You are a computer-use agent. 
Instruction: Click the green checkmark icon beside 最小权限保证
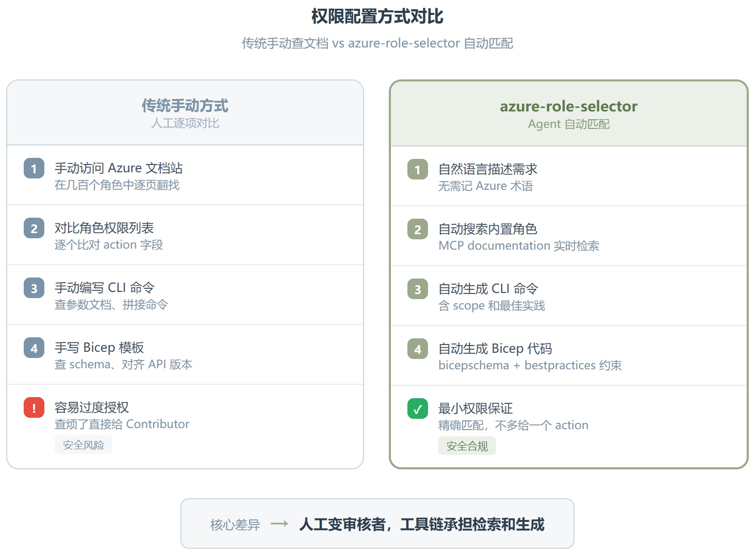(418, 408)
